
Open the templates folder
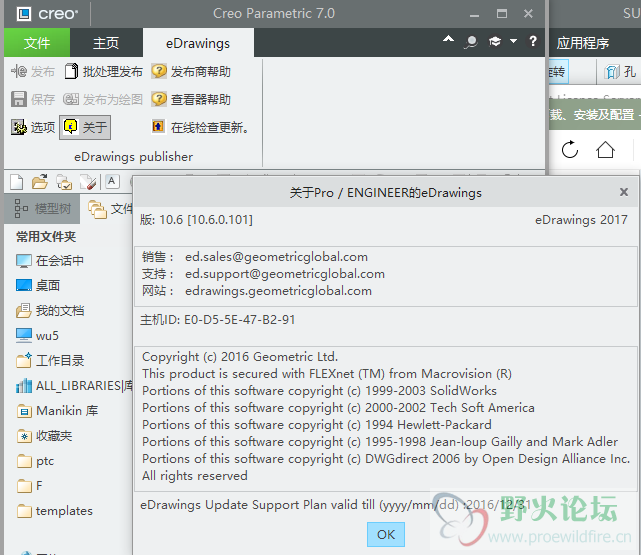click(x=55, y=511)
